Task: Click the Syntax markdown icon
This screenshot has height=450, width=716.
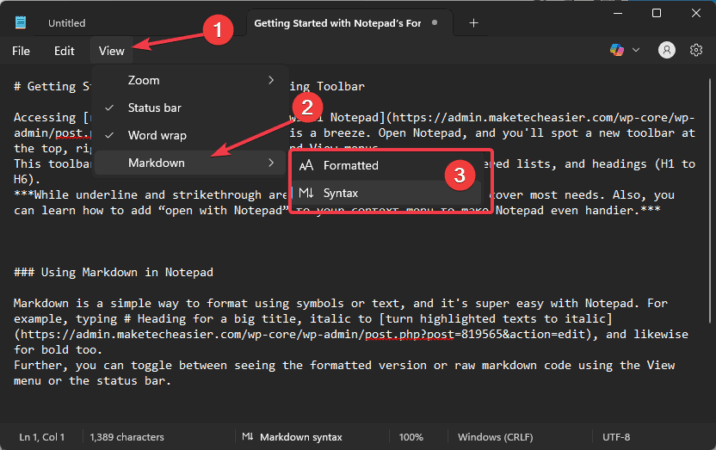Action: pos(306,193)
